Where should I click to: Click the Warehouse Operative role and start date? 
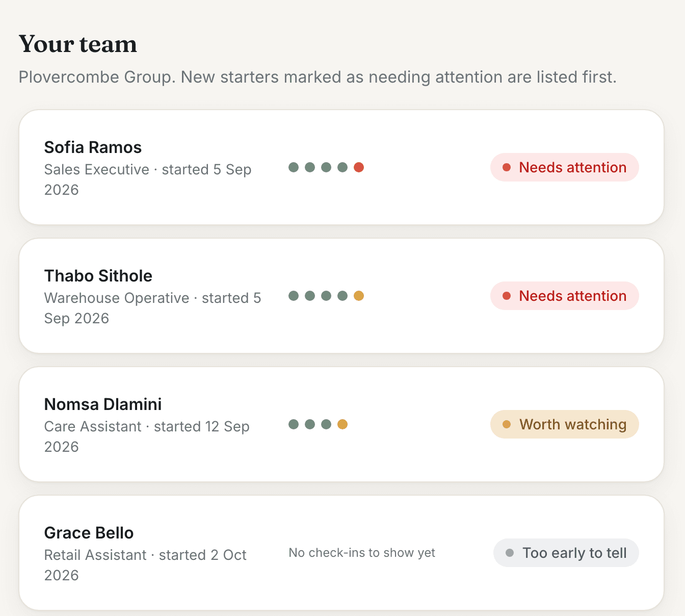coord(152,308)
